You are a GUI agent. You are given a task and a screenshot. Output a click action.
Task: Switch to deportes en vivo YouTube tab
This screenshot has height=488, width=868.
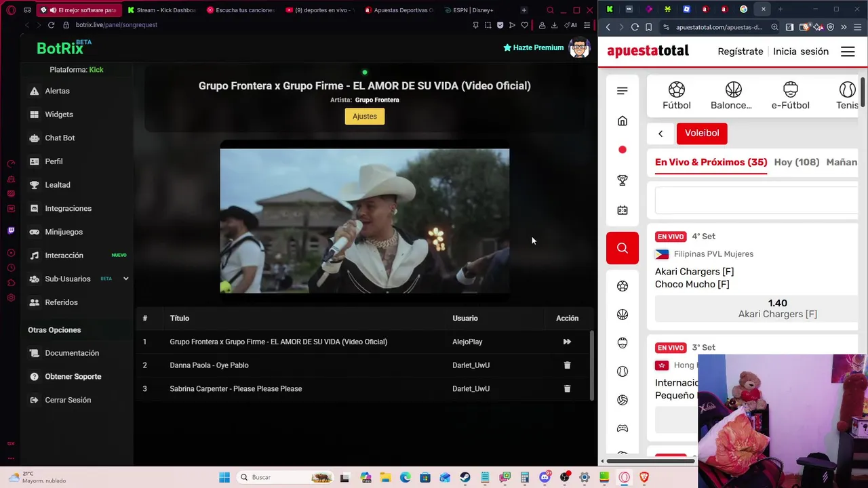[x=321, y=10]
